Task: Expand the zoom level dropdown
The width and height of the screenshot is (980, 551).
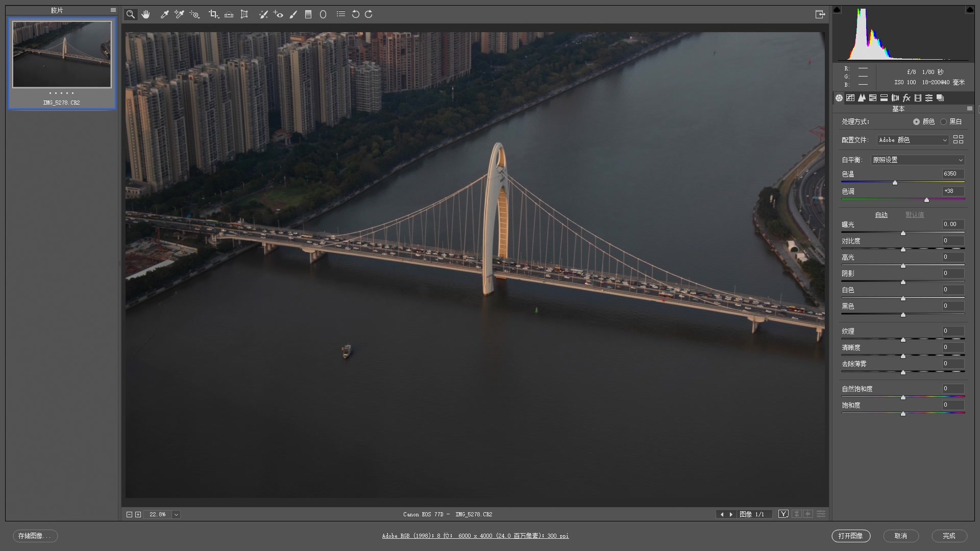Action: pos(176,514)
